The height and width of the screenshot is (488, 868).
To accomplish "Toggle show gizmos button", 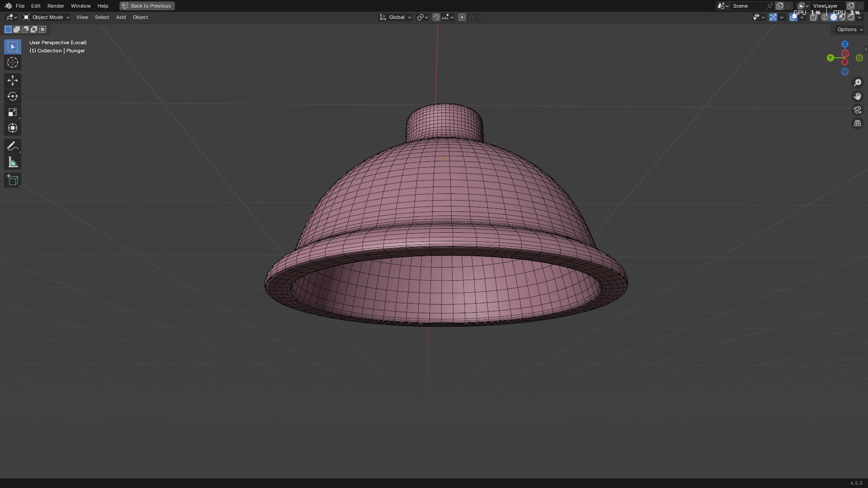I will point(773,17).
